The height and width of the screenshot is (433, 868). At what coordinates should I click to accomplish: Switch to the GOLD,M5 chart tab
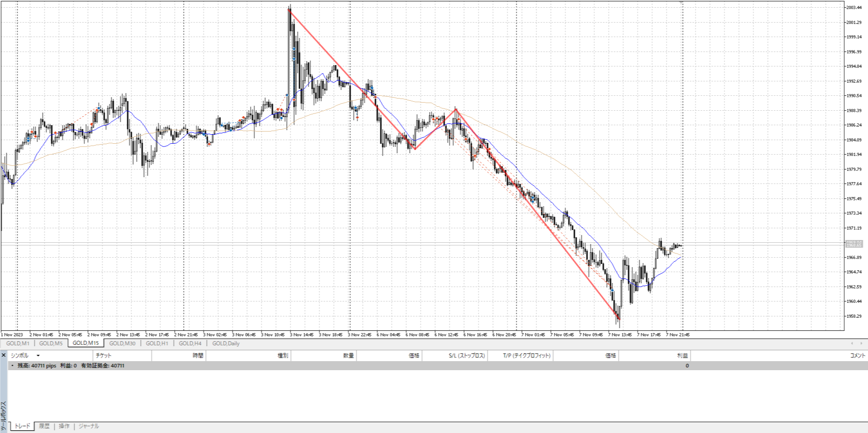click(51, 344)
